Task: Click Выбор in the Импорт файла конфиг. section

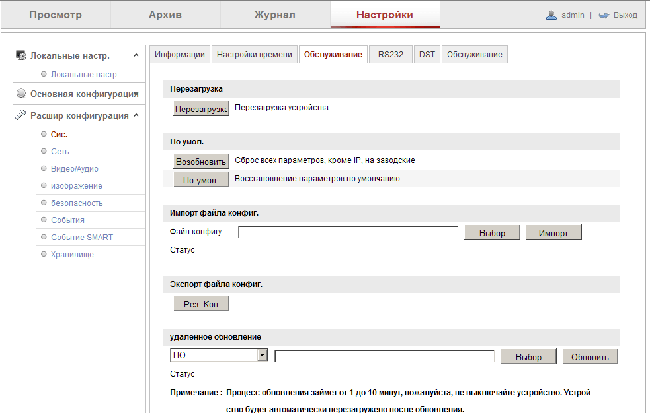Action: tap(492, 233)
